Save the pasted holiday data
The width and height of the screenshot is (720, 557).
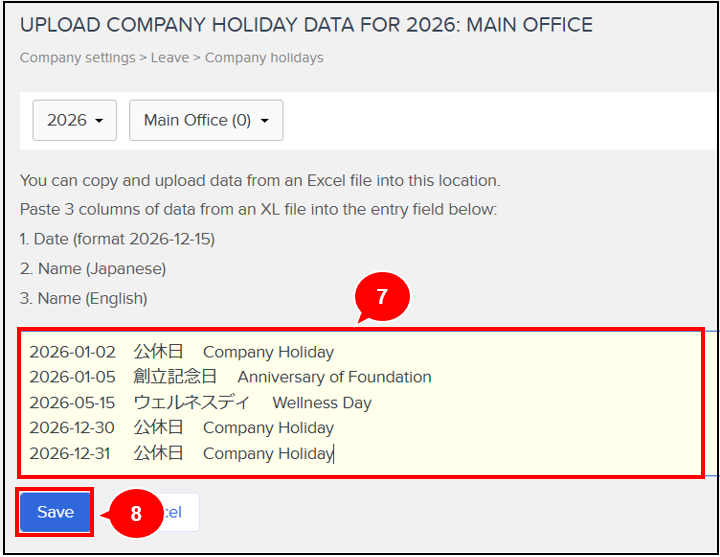[x=55, y=512]
